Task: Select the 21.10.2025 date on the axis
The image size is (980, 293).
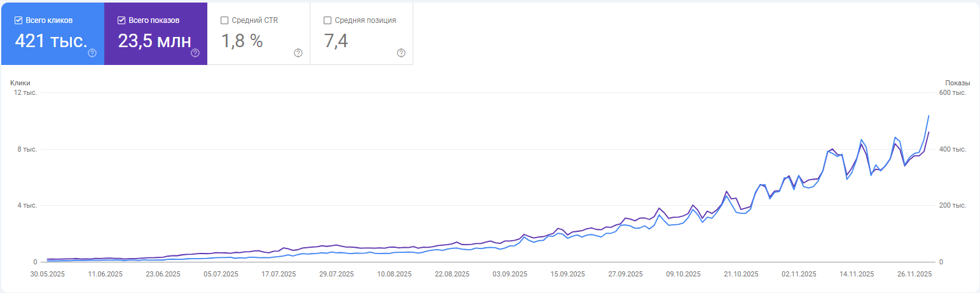Action: click(x=741, y=274)
